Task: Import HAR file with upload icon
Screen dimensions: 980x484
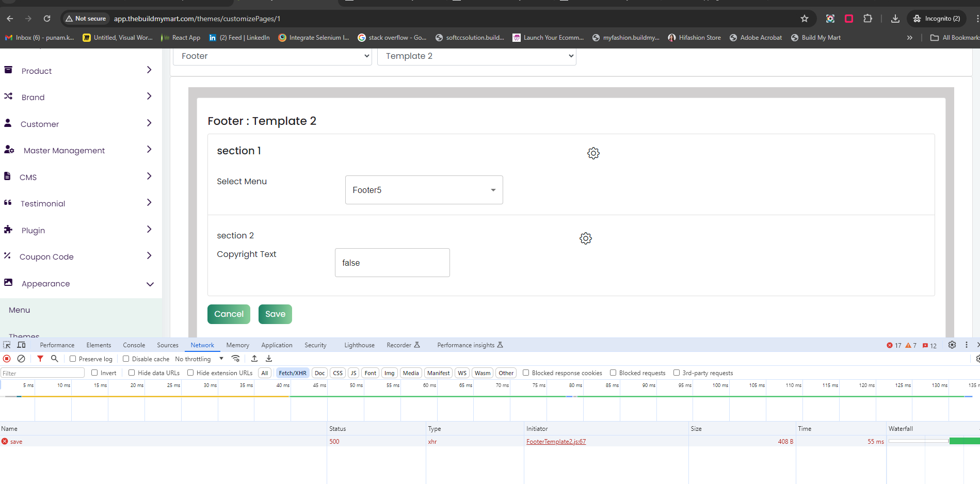Action: click(254, 359)
